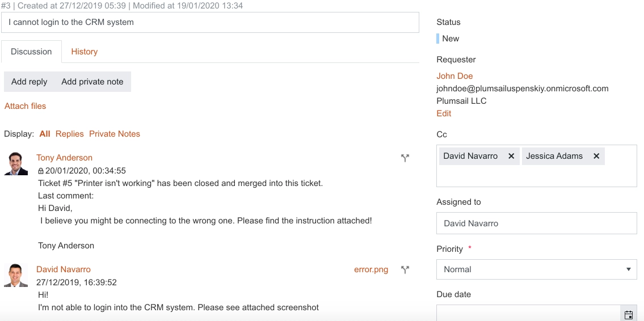The image size is (644, 321).
Task: Click David Navarro's avatar photo
Action: [16, 275]
